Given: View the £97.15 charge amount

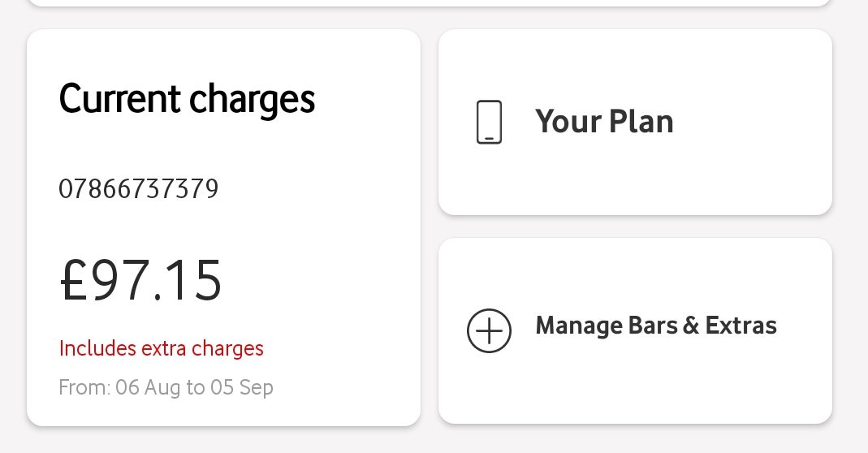Looking at the screenshot, I should pyautogui.click(x=140, y=281).
